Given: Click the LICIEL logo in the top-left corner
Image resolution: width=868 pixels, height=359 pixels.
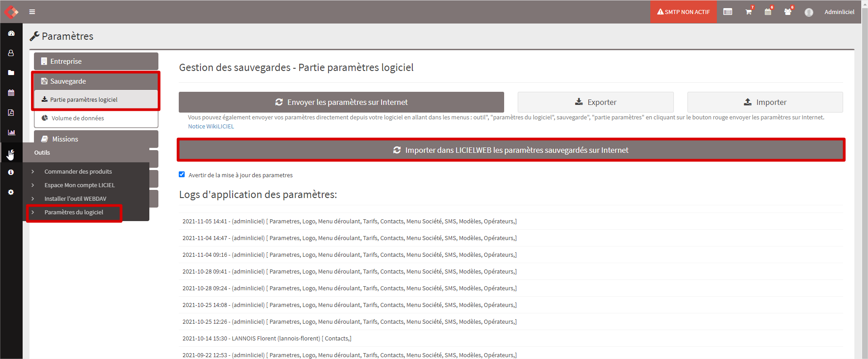Looking at the screenshot, I should [11, 12].
